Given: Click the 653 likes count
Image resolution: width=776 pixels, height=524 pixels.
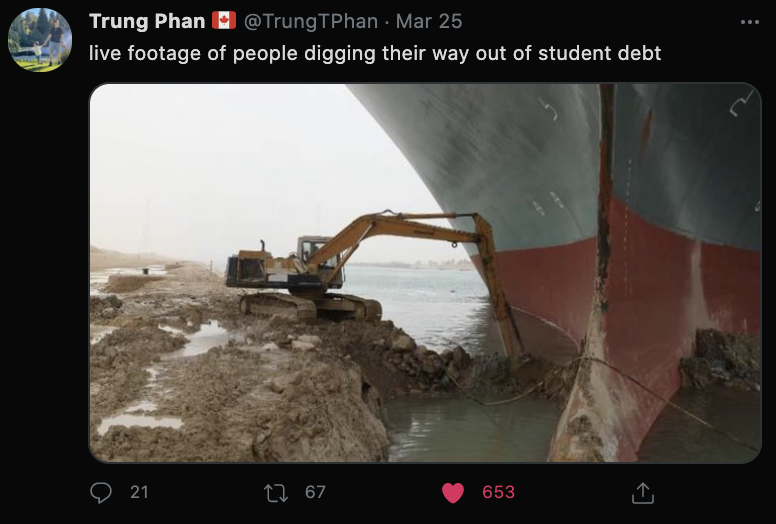Looking at the screenshot, I should click(498, 492).
